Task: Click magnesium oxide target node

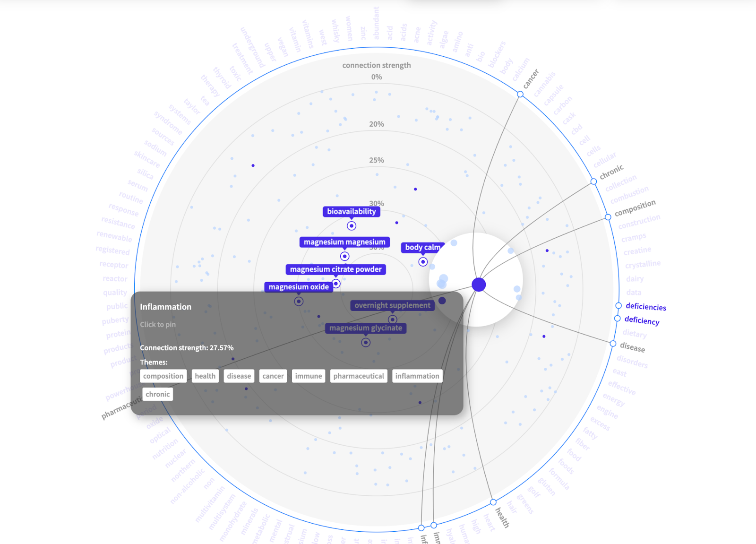Action: [x=299, y=301]
